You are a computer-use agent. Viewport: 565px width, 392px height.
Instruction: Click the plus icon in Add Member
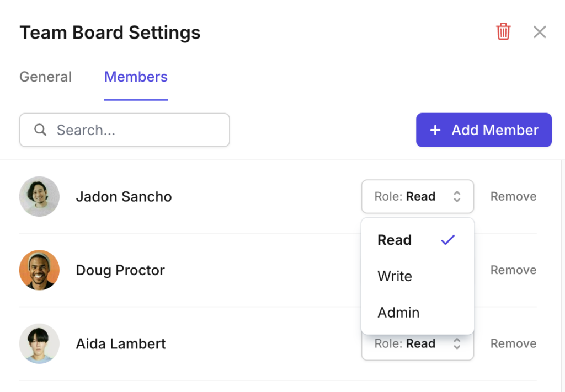(435, 130)
